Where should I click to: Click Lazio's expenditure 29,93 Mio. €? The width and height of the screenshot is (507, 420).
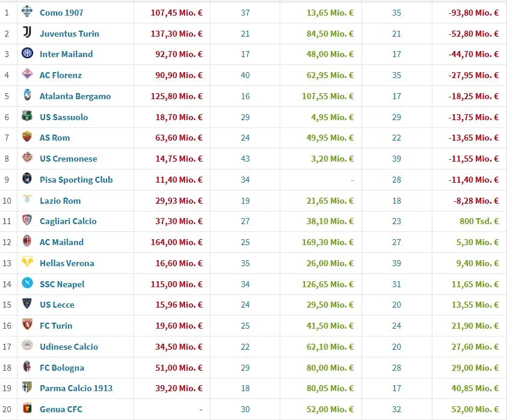tap(179, 201)
